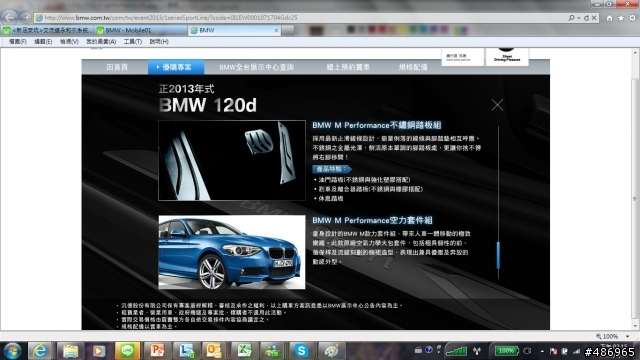Open the 100% zoom level dropdown
The width and height of the screenshot is (640, 360).
click(627, 336)
